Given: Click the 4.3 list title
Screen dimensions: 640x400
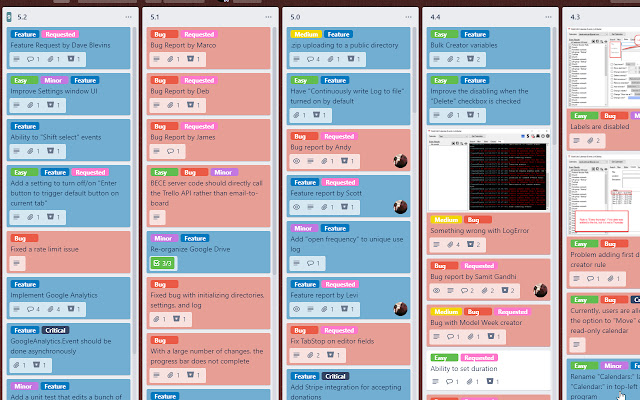Looking at the screenshot, I should (575, 17).
